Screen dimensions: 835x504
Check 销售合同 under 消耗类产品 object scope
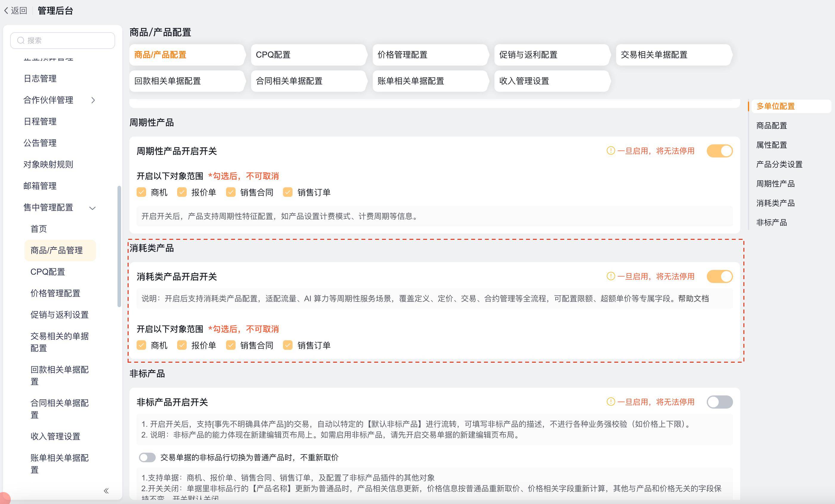pos(231,345)
